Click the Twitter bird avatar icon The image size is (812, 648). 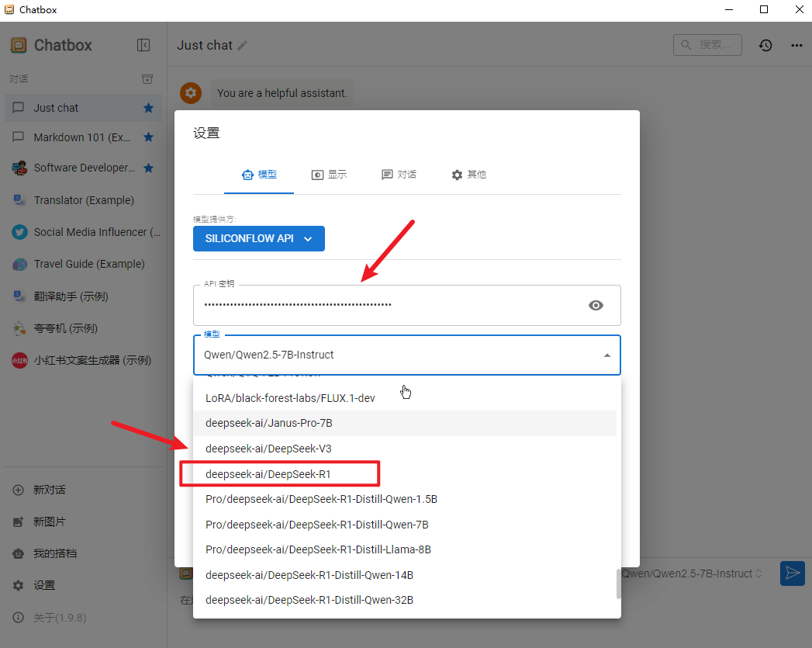(x=19, y=232)
